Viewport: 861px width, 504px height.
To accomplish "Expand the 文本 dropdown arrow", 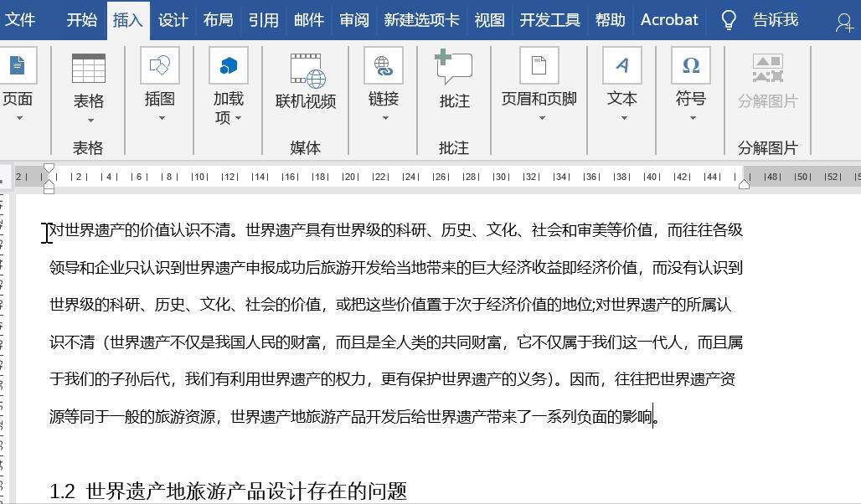I will 624,118.
